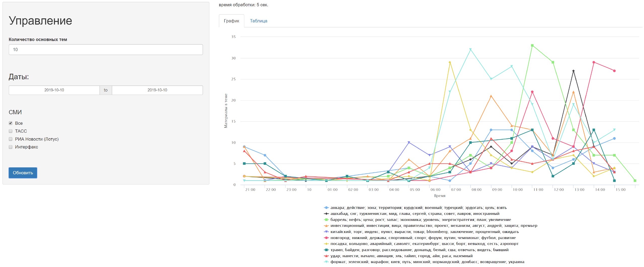Image resolution: width=644 pixels, height=267 pixels.
Task: Click the Обновить button
Action: [x=23, y=173]
